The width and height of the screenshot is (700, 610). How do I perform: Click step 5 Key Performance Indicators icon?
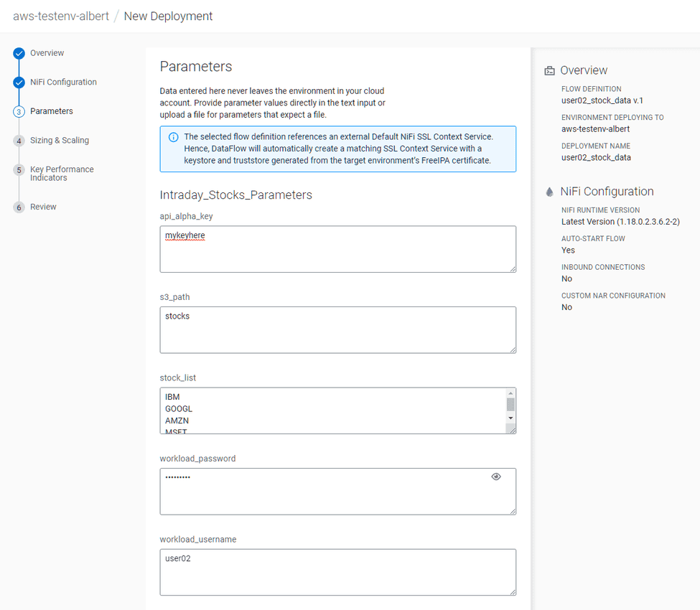[19, 170]
